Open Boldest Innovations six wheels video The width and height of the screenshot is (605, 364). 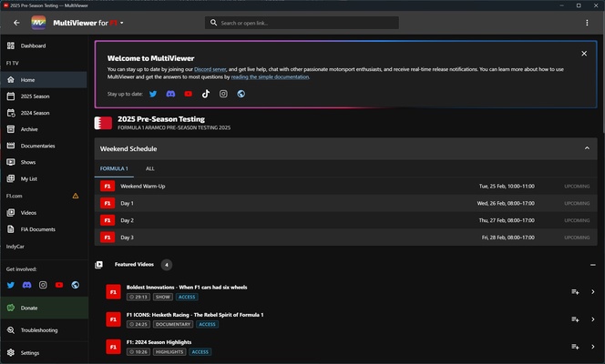[187, 287]
